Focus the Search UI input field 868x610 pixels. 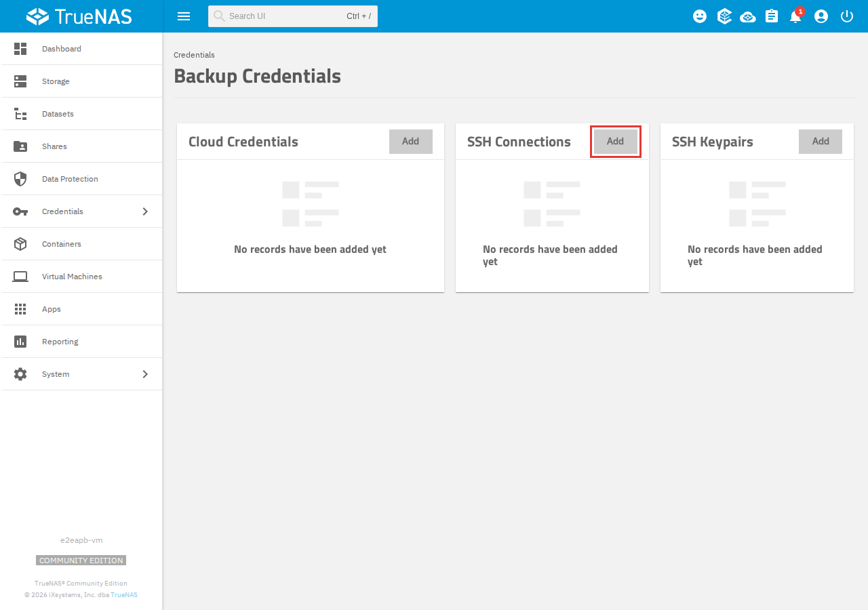pyautogui.click(x=293, y=16)
